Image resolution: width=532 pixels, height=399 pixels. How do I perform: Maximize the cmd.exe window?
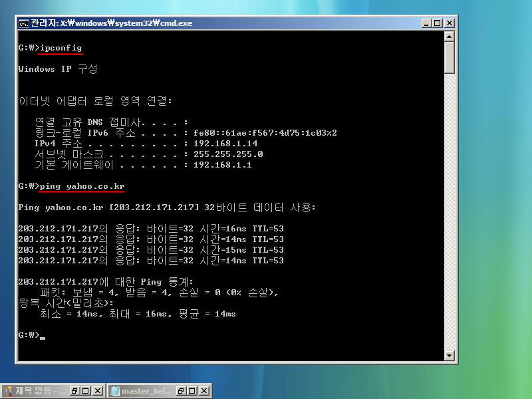coord(438,23)
